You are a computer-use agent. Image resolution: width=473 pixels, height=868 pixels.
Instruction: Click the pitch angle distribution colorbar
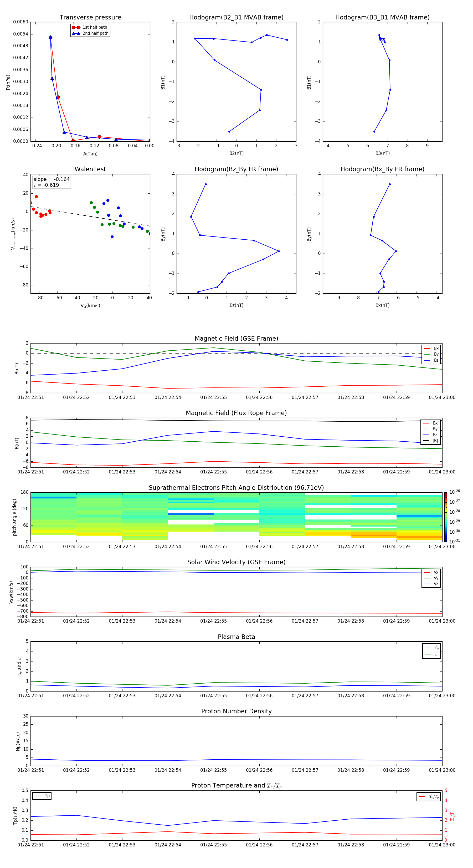[x=446, y=517]
